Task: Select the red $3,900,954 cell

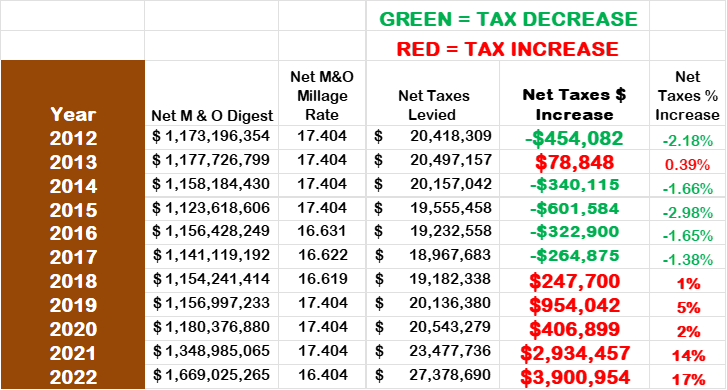Action: pos(575,377)
